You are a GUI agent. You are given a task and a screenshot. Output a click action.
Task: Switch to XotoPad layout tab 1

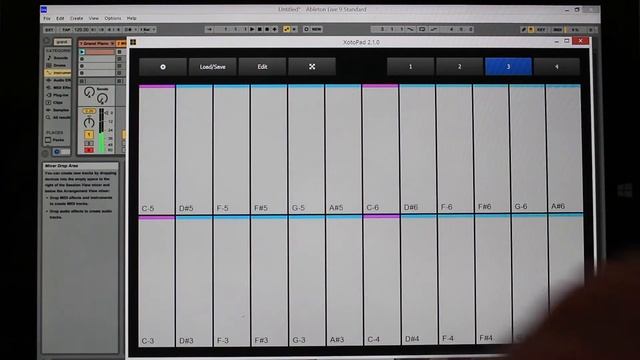click(410, 67)
